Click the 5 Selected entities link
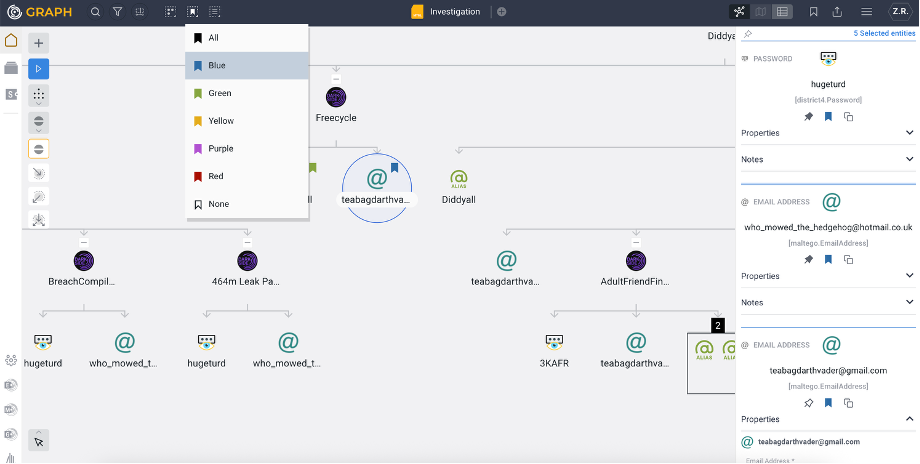920x464 pixels. (884, 33)
